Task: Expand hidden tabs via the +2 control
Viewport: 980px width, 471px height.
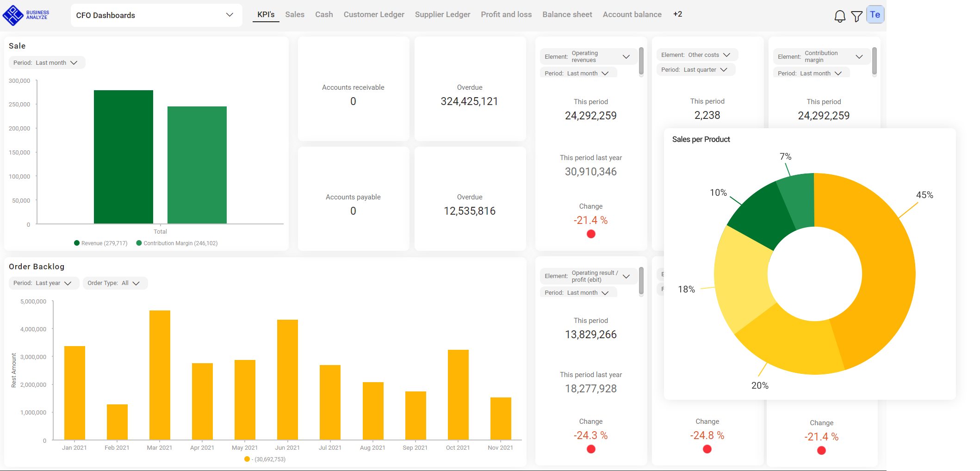Action: tap(677, 14)
